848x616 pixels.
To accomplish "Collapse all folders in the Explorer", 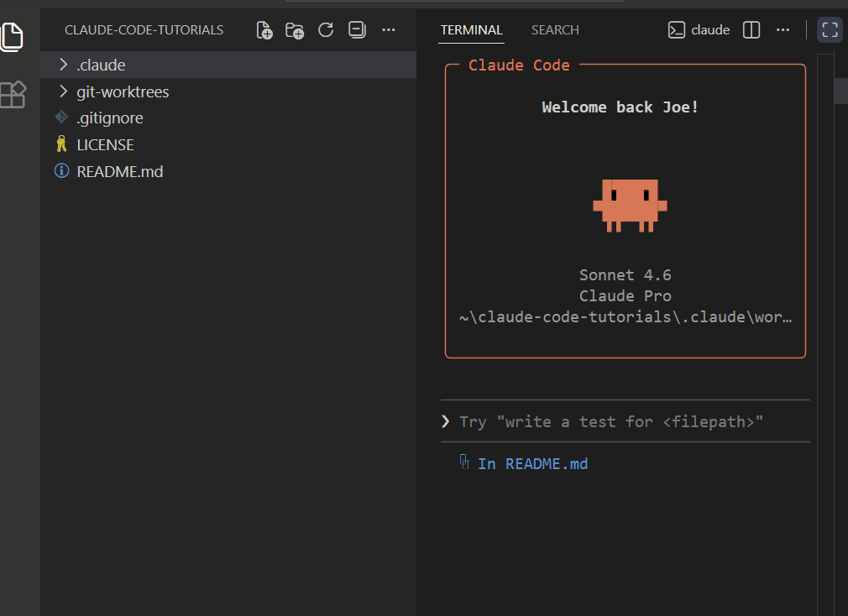I will 357,29.
